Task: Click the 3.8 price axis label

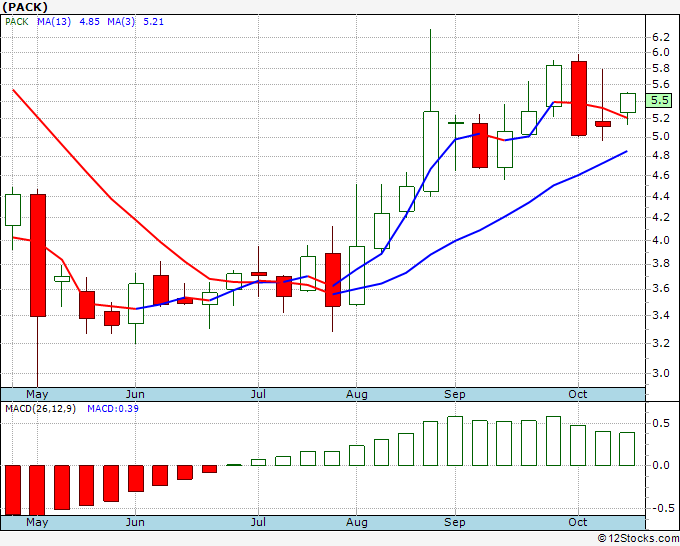Action: pos(660,264)
